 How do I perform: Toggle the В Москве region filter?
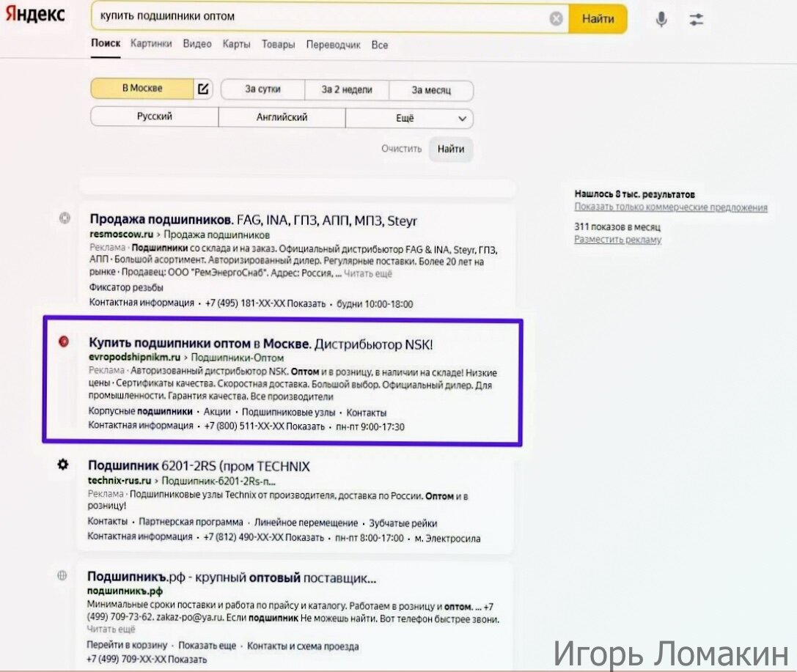[x=142, y=89]
